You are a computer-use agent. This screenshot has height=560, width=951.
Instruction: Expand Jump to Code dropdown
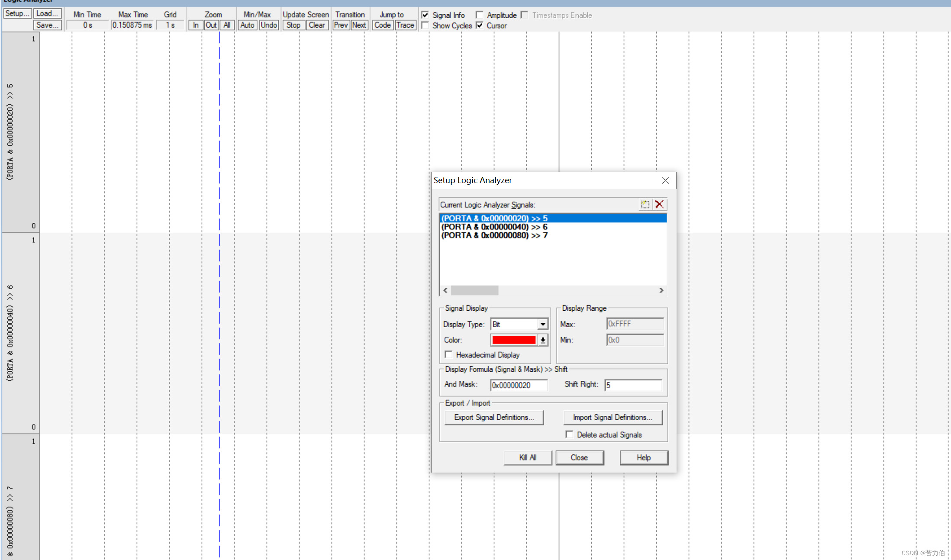(383, 25)
